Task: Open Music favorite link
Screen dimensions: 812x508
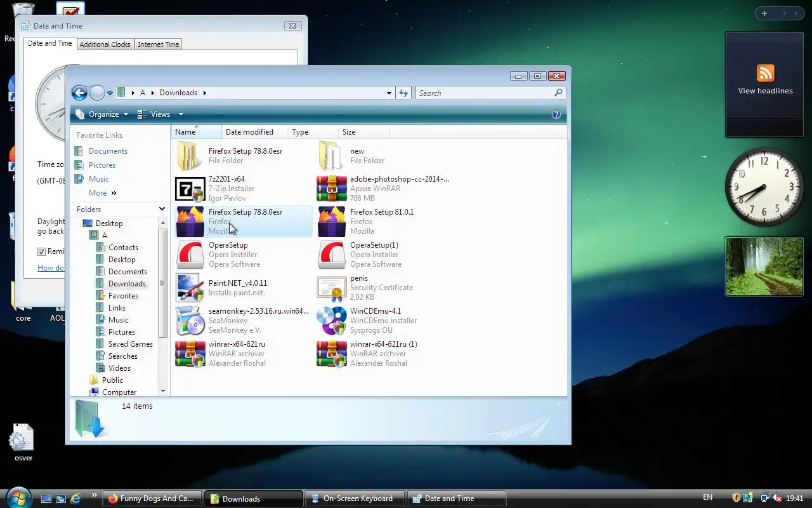Action: point(99,179)
